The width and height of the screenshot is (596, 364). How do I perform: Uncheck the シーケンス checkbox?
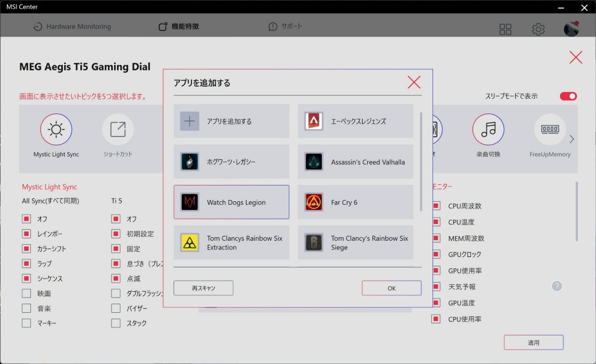pos(26,278)
